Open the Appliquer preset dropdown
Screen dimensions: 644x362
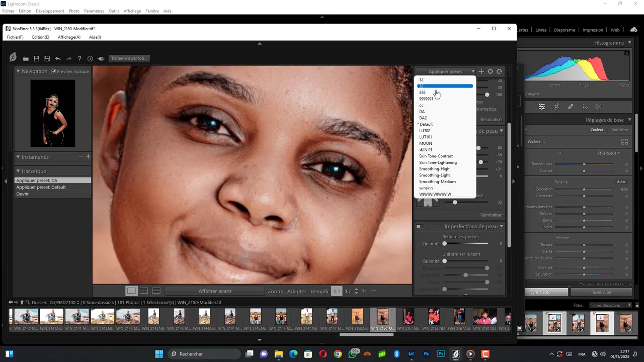tap(446, 71)
